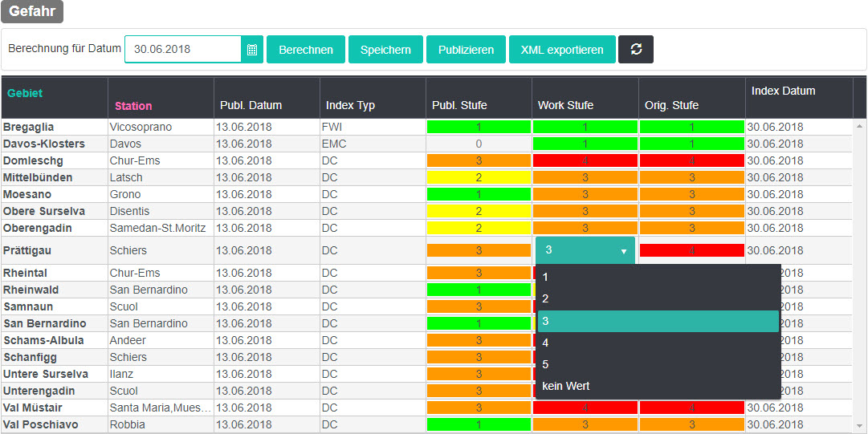The image size is (868, 434).
Task: Select option 2 in the dropdown list
Action: (x=658, y=299)
